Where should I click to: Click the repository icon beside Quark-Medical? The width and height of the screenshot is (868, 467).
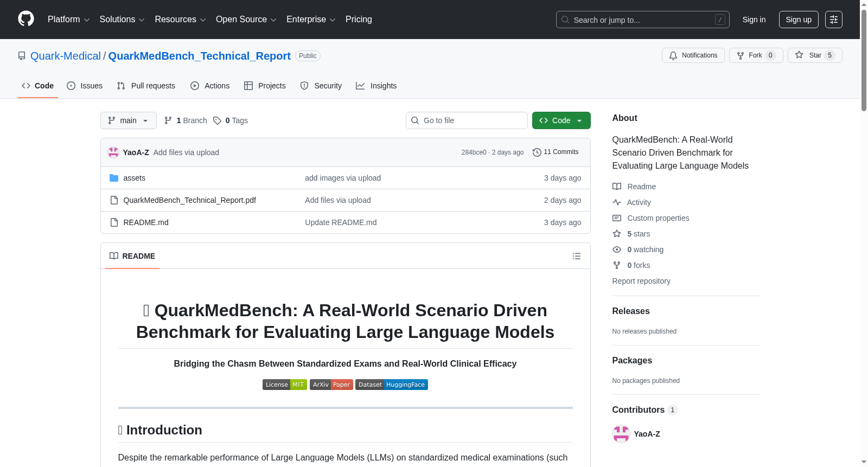[x=22, y=56]
